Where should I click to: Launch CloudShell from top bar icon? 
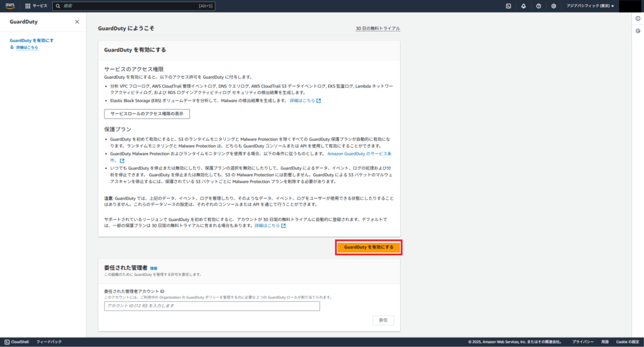(x=508, y=6)
